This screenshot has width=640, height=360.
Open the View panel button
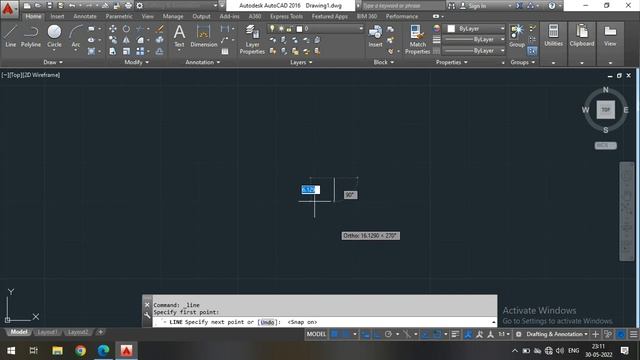click(x=610, y=35)
